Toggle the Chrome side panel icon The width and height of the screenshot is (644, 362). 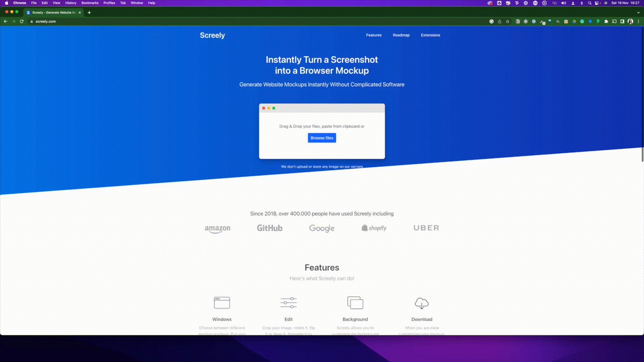coord(622,21)
